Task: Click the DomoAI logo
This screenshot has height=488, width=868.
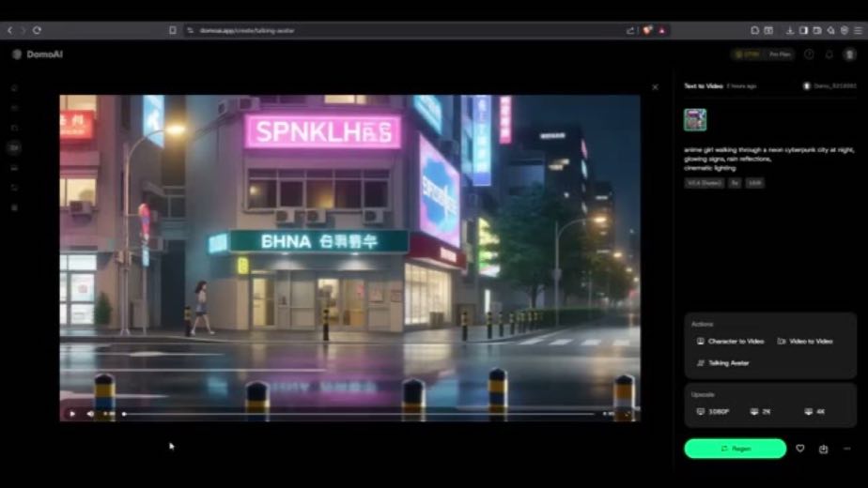Action: (x=37, y=54)
